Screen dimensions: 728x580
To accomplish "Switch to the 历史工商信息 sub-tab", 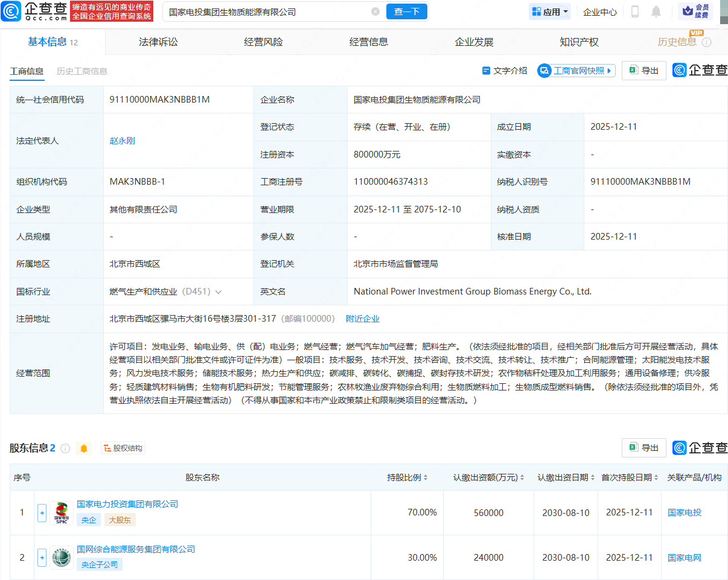I will 82,71.
